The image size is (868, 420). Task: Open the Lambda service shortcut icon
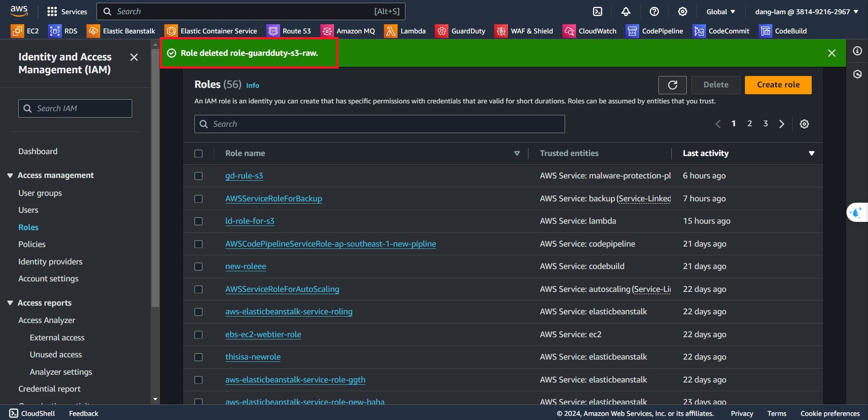390,31
